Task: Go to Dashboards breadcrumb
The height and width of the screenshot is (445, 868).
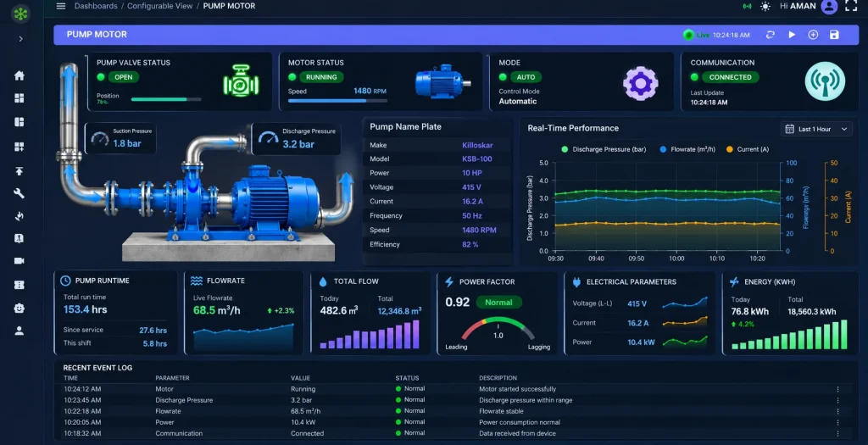Action: 96,6
